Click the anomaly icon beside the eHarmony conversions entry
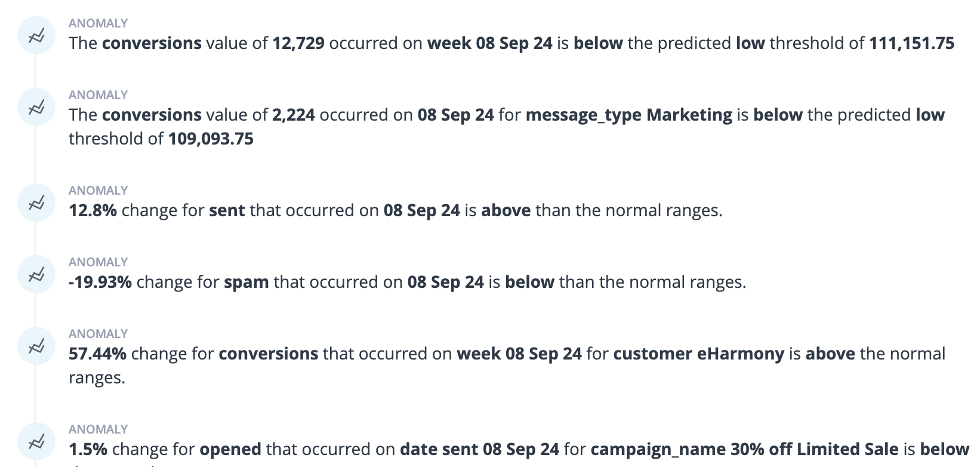 36,346
